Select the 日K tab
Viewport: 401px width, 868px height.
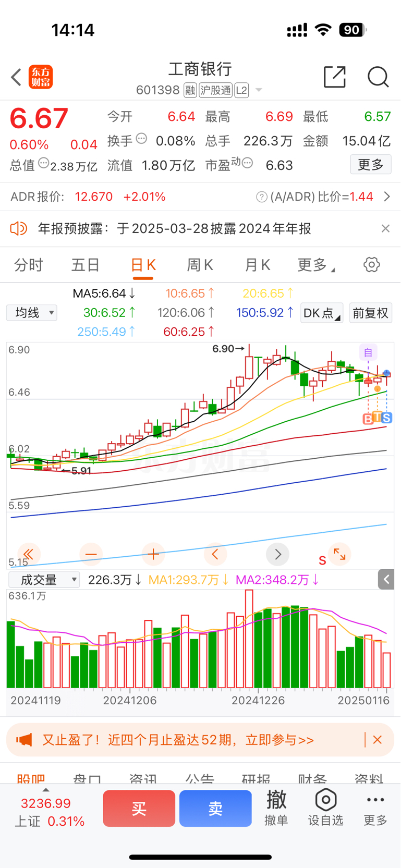tap(143, 265)
